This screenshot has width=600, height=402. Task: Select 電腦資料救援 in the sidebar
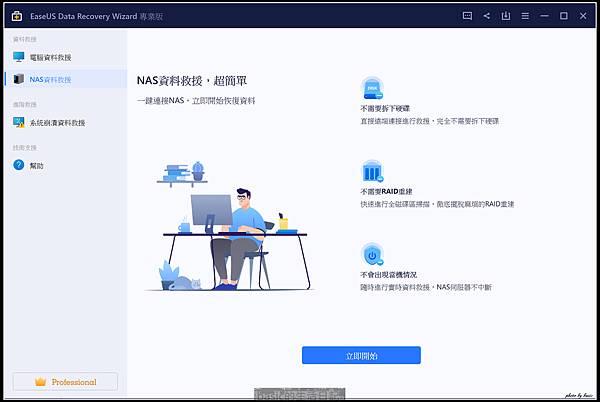pos(65,57)
